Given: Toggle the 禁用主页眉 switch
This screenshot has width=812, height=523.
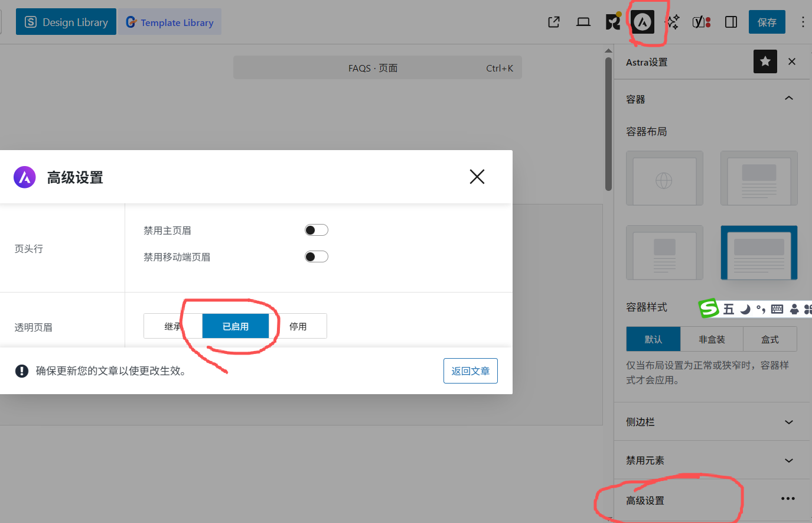Looking at the screenshot, I should click(316, 230).
